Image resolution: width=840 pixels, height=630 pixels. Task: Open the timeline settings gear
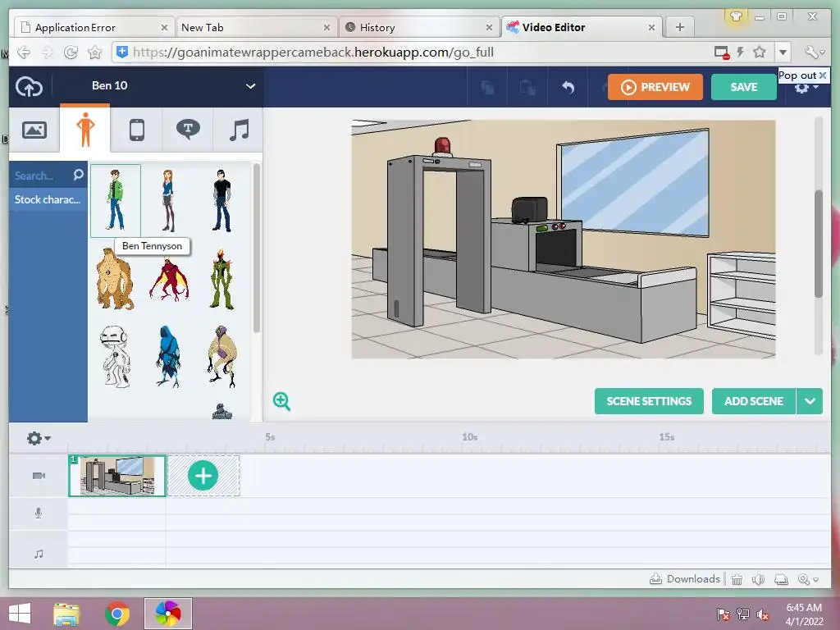point(39,439)
